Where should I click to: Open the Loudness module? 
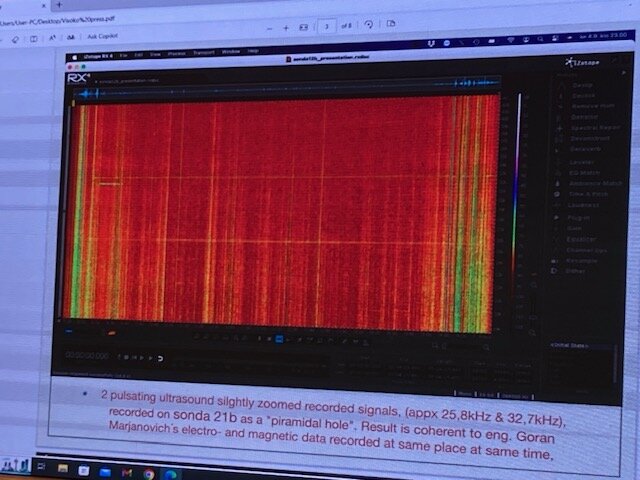584,205
